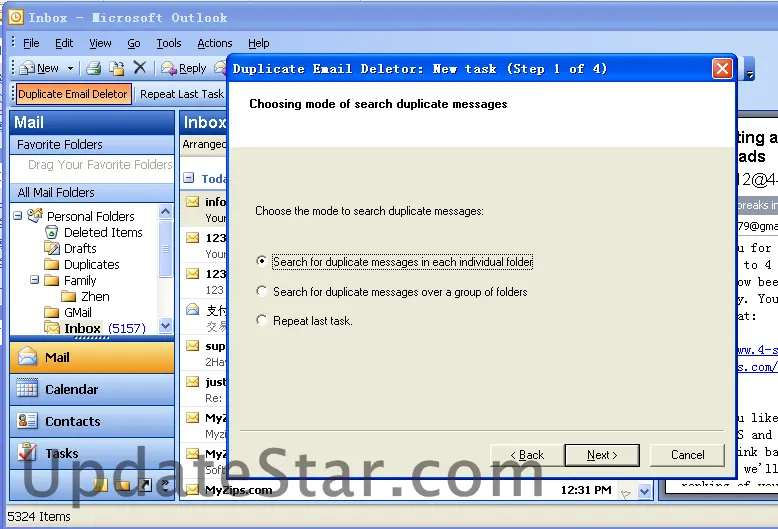The width and height of the screenshot is (778, 529).
Task: Click the Reply toolbar button
Action: pyautogui.click(x=184, y=68)
